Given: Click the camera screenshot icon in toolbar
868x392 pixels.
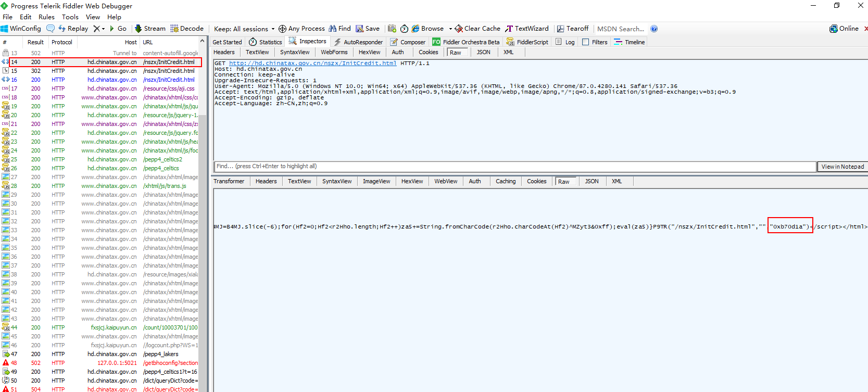Looking at the screenshot, I should point(392,29).
